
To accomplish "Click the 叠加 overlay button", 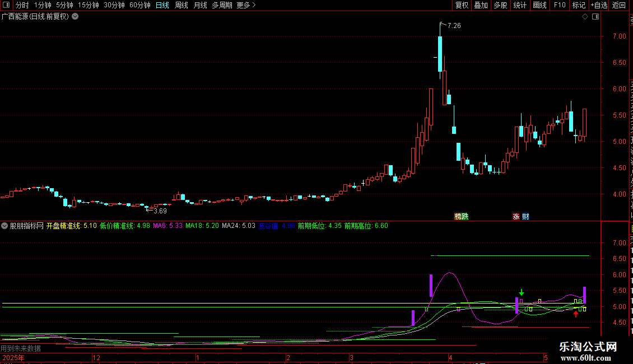I will coord(481,5).
